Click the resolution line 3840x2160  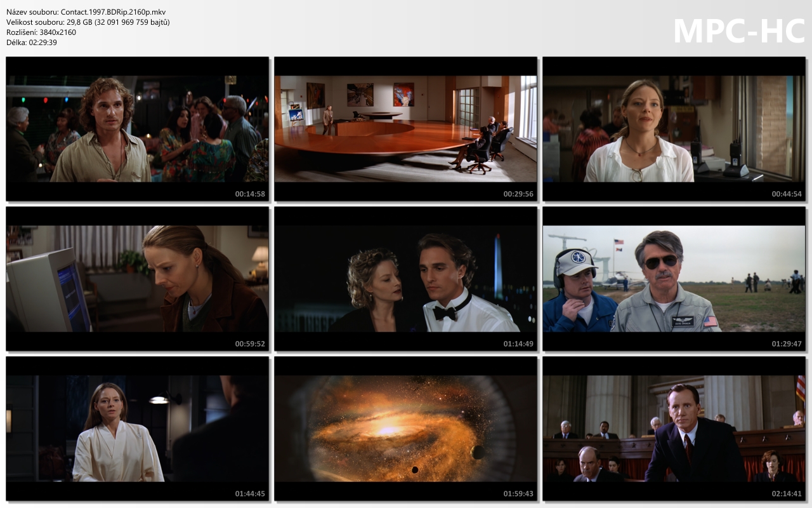(41, 32)
